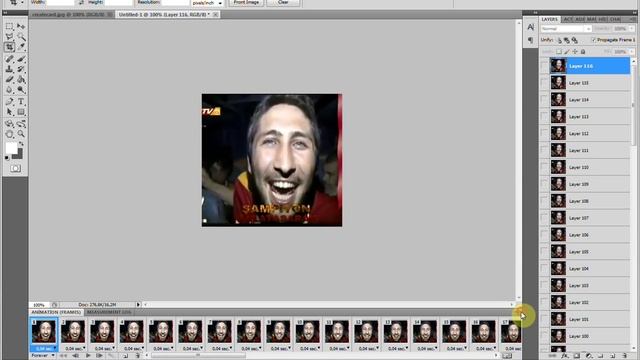This screenshot has width=640, height=360.
Task: Toggle Propagate Frame 1 checkbox
Action: pyautogui.click(x=594, y=40)
